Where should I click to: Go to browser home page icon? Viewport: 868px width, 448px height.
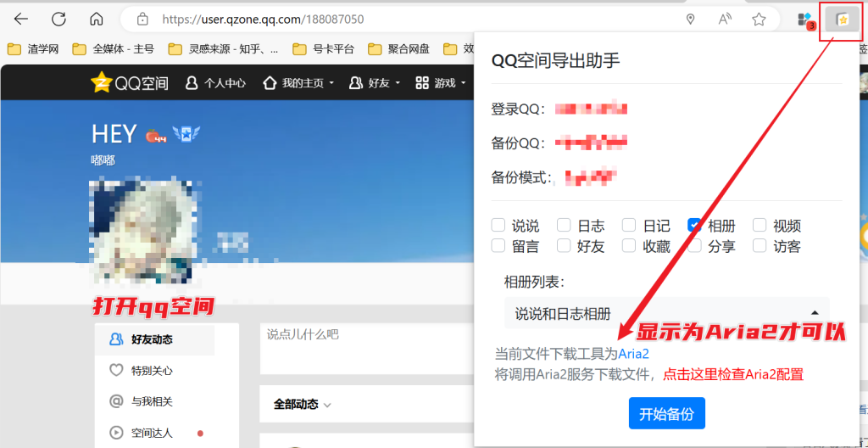97,19
